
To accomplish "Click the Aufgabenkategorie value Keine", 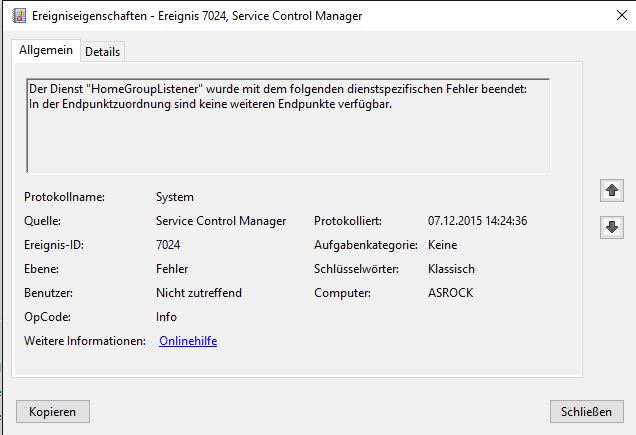I will coord(442,245).
